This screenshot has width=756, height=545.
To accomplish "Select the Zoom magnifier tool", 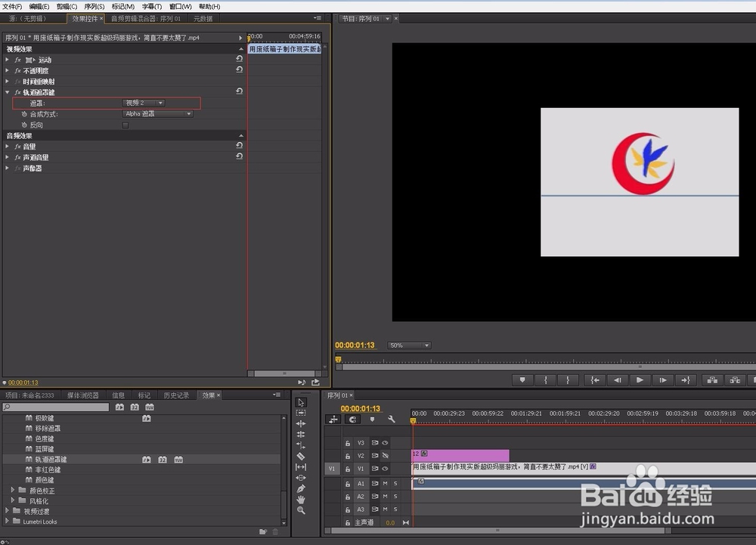I will click(301, 509).
